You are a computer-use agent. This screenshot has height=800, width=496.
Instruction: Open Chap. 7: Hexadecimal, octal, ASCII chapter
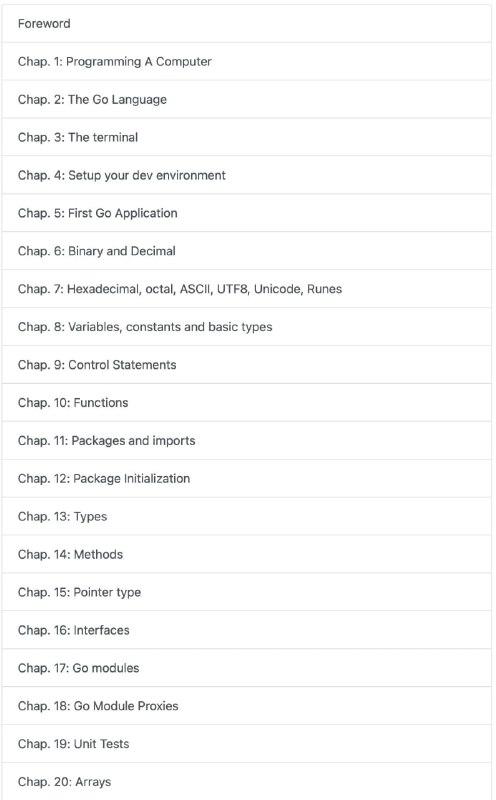(246, 289)
